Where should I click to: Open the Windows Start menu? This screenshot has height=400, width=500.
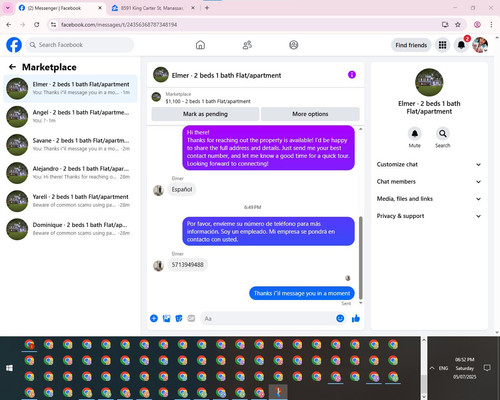coord(9,368)
